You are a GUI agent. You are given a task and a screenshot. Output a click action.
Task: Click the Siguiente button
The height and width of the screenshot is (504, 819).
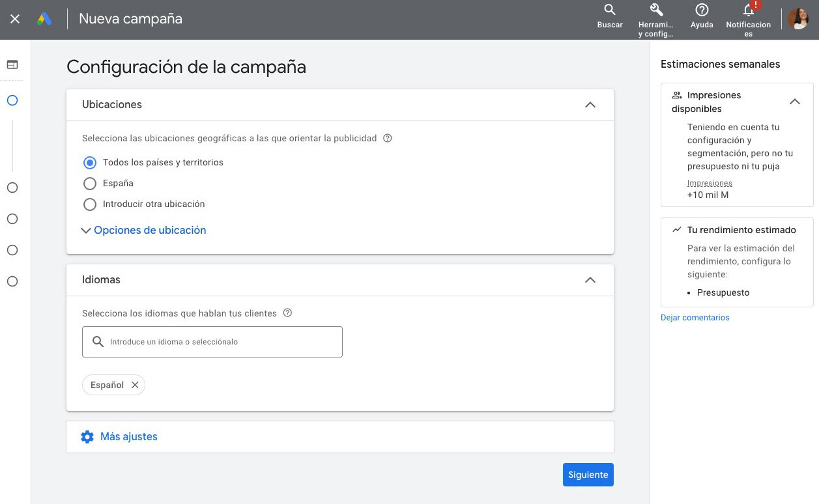click(x=587, y=475)
